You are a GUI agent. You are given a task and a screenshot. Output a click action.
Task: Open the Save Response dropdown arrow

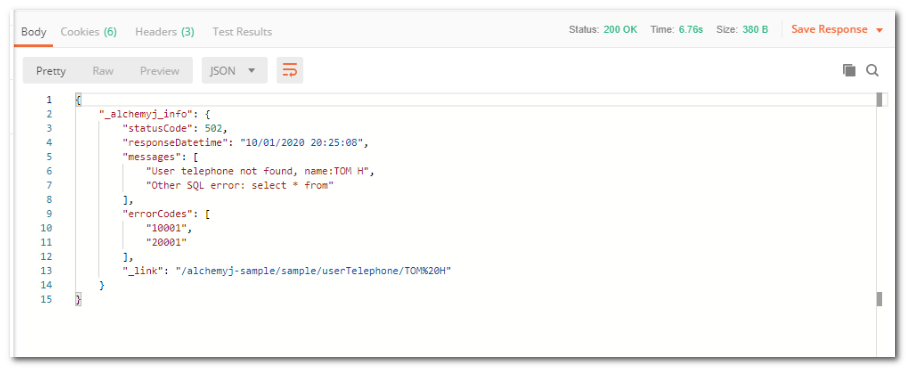(880, 30)
